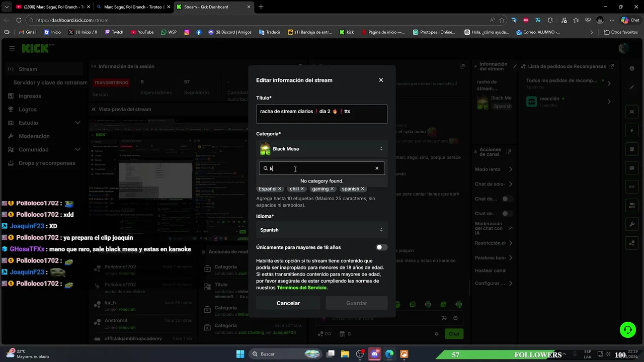Click the info icon in right rail
This screenshot has height=362, width=644.
pos(632,68)
